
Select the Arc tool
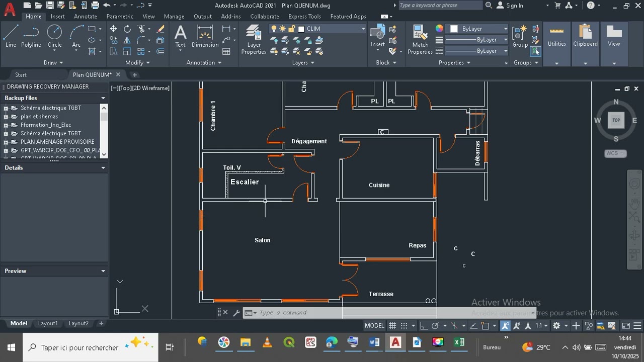pos(76,36)
